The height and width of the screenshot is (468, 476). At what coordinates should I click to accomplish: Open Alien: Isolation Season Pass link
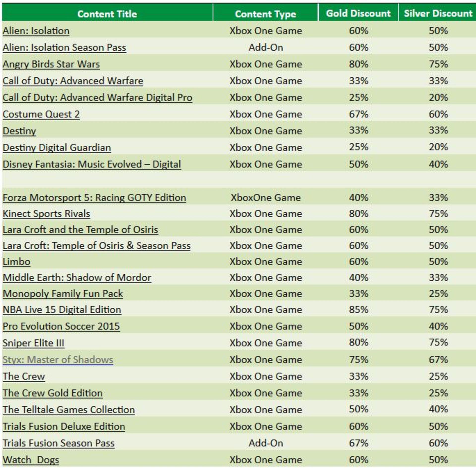click(x=64, y=47)
